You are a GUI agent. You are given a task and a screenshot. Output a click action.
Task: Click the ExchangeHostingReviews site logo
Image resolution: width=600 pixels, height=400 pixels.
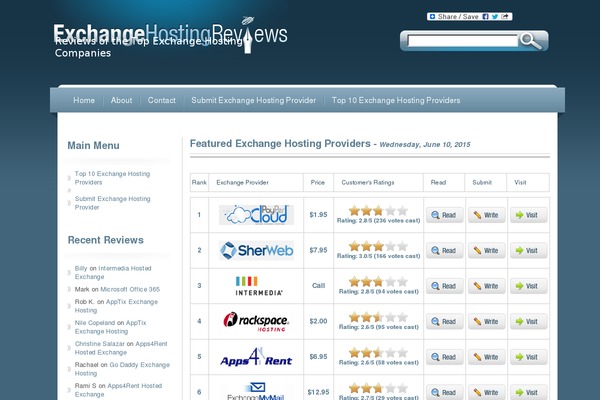click(x=170, y=35)
